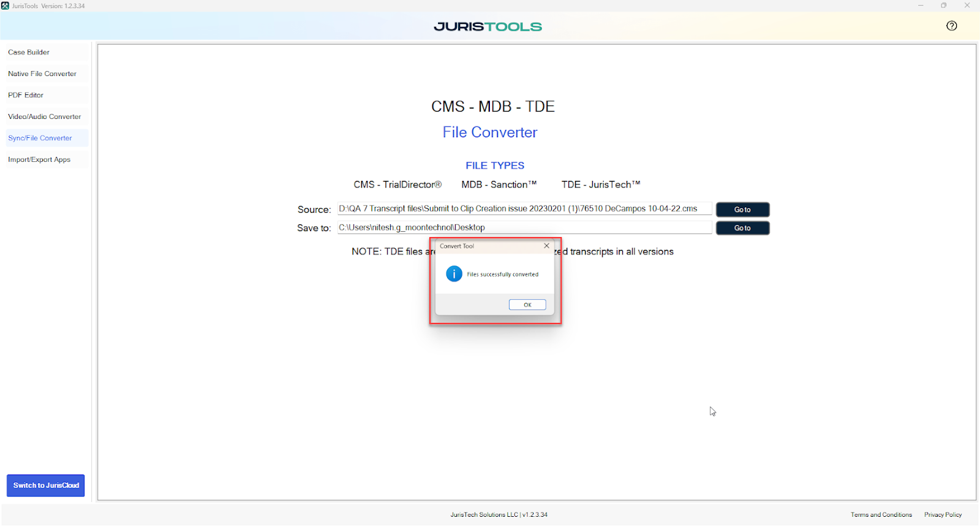This screenshot has height=526, width=980.
Task: Click the 'CMS - MDB - TDE' title
Action: (x=493, y=107)
